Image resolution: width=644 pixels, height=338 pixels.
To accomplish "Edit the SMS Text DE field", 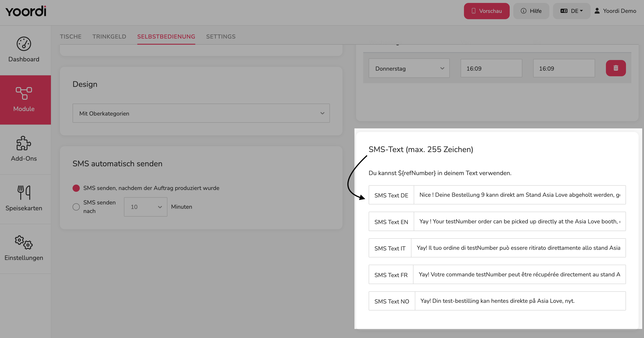I will [519, 195].
